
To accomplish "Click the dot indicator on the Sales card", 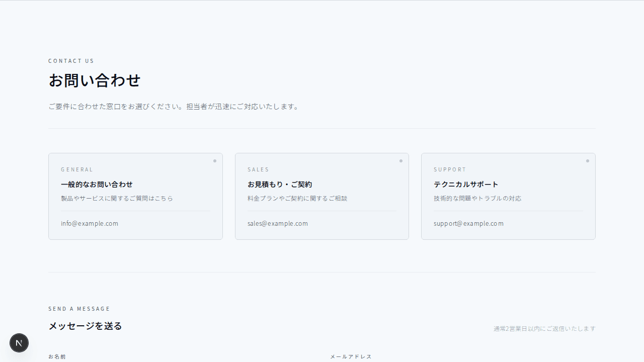I will coord(401,161).
